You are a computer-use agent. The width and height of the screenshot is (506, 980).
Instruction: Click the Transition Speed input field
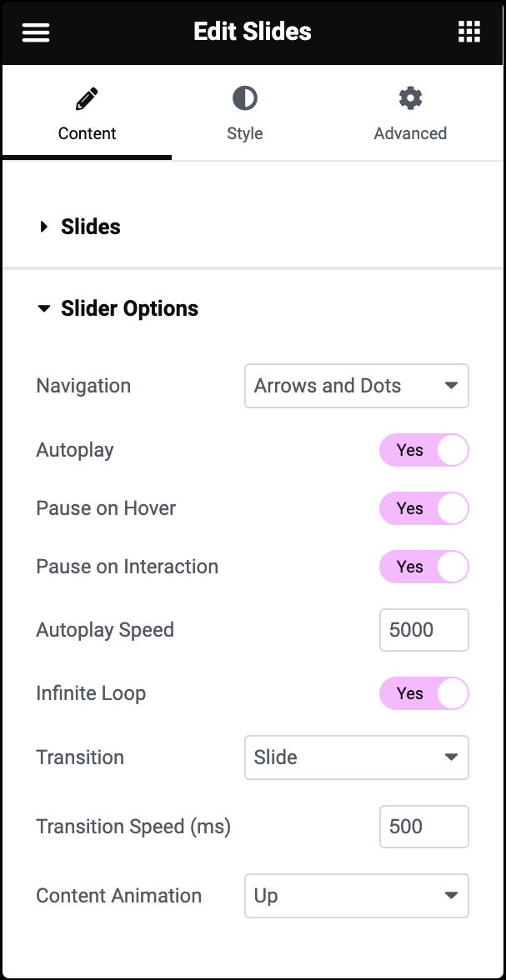tap(424, 826)
